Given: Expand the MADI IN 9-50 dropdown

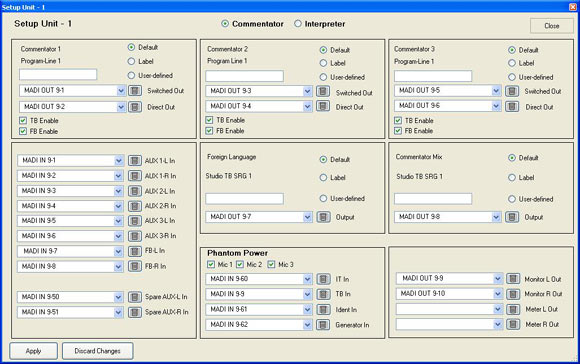Looking at the screenshot, I should [118, 297].
